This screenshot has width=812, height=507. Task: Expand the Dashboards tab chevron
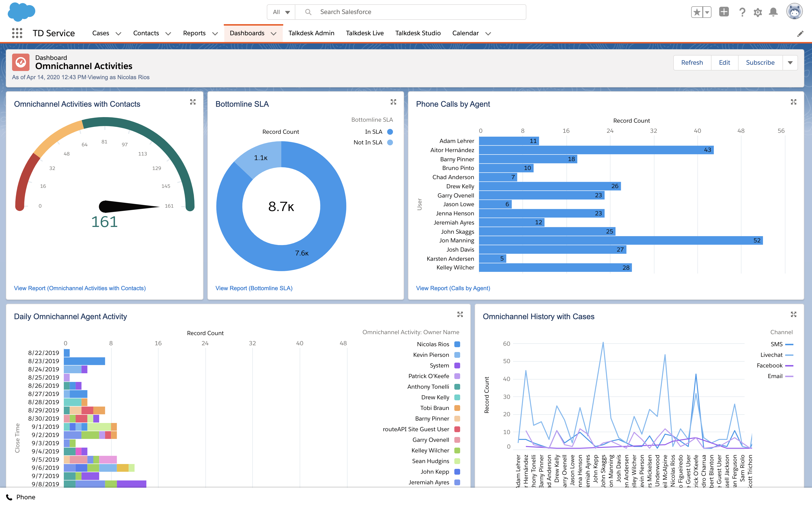tap(274, 34)
